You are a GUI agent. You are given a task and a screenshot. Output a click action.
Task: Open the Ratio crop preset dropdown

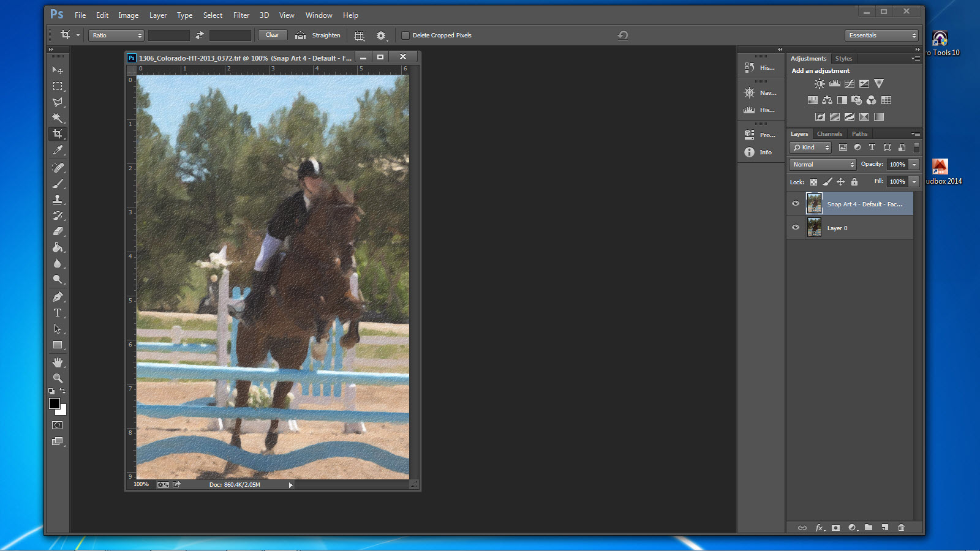(x=116, y=36)
